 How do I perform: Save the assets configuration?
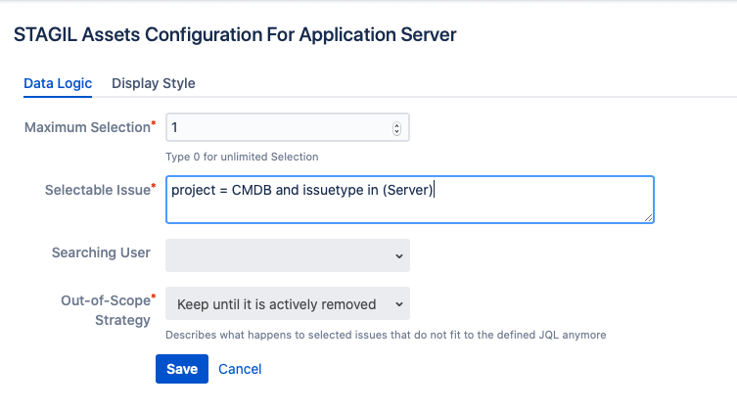tap(182, 369)
